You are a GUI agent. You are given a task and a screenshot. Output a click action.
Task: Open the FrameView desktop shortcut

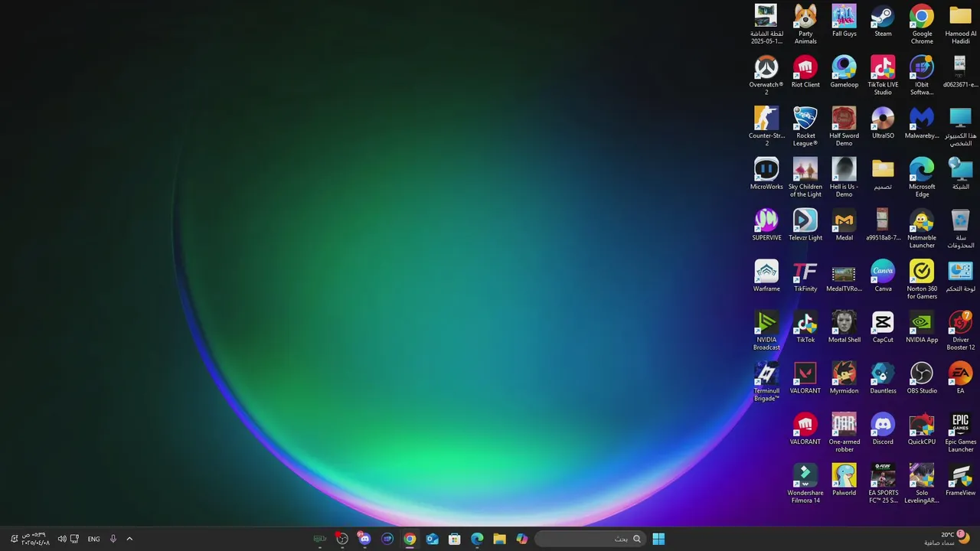point(960,480)
